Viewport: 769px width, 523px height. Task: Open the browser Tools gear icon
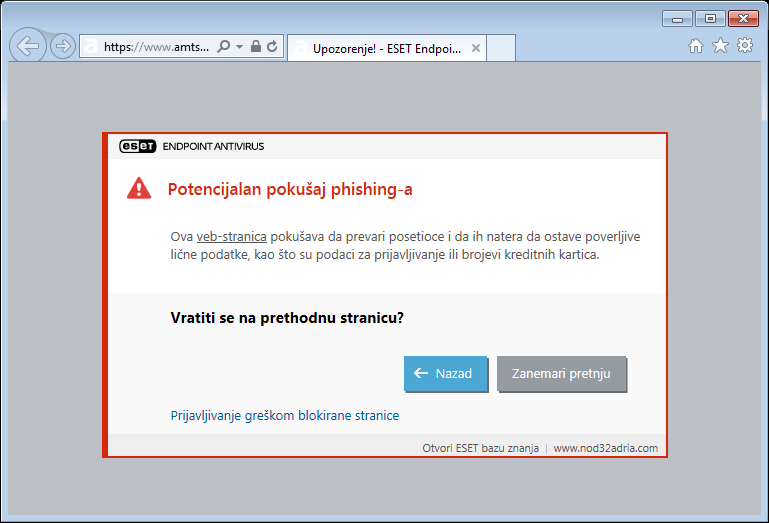pos(745,45)
